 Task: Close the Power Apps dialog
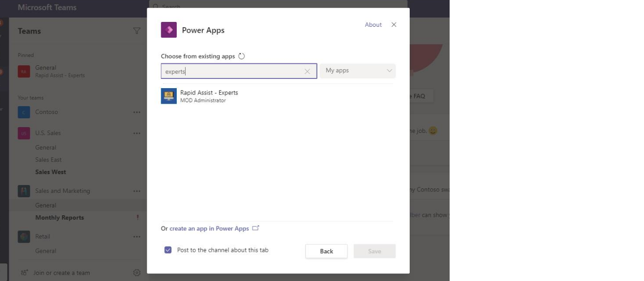click(x=394, y=25)
